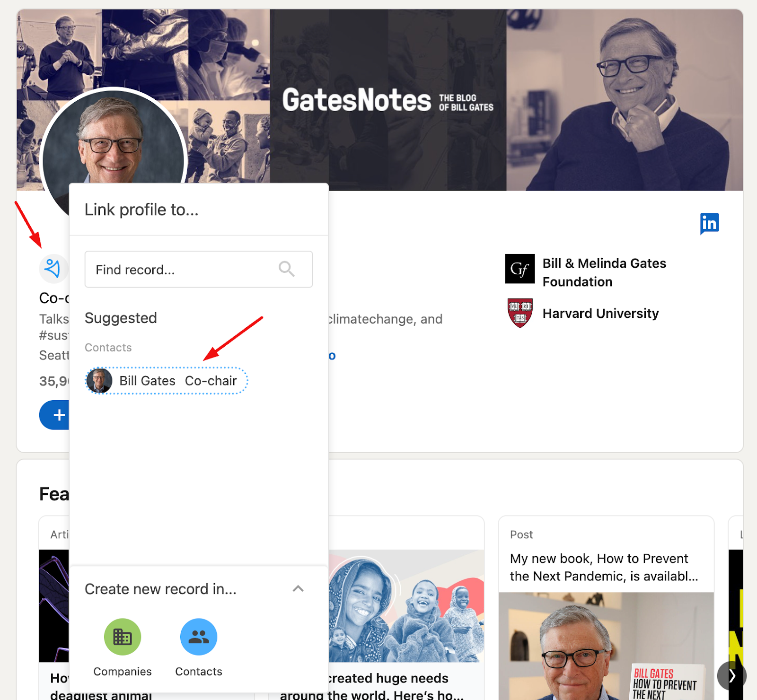The image size is (757, 700).
Task: Open the featured image with smiling children
Action: coord(406,606)
